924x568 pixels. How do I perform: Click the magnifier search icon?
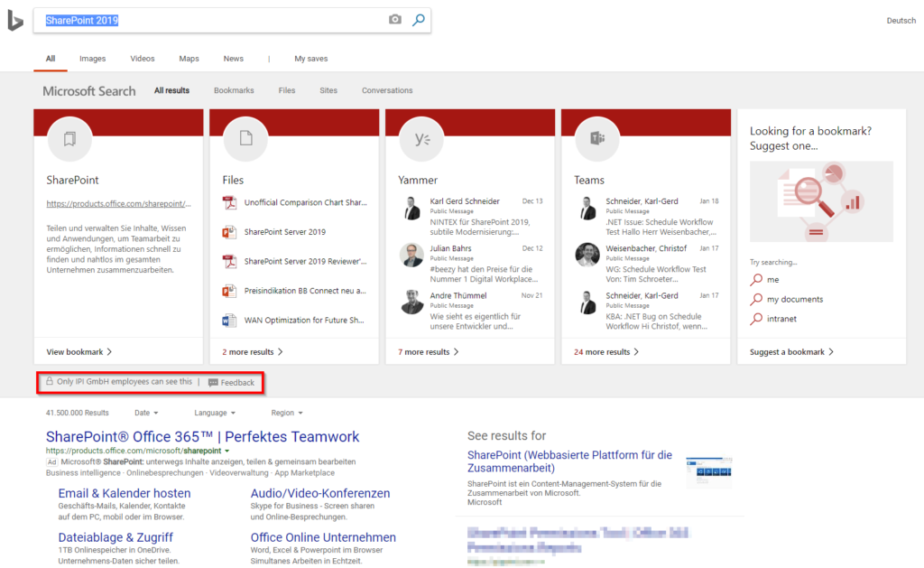[419, 20]
